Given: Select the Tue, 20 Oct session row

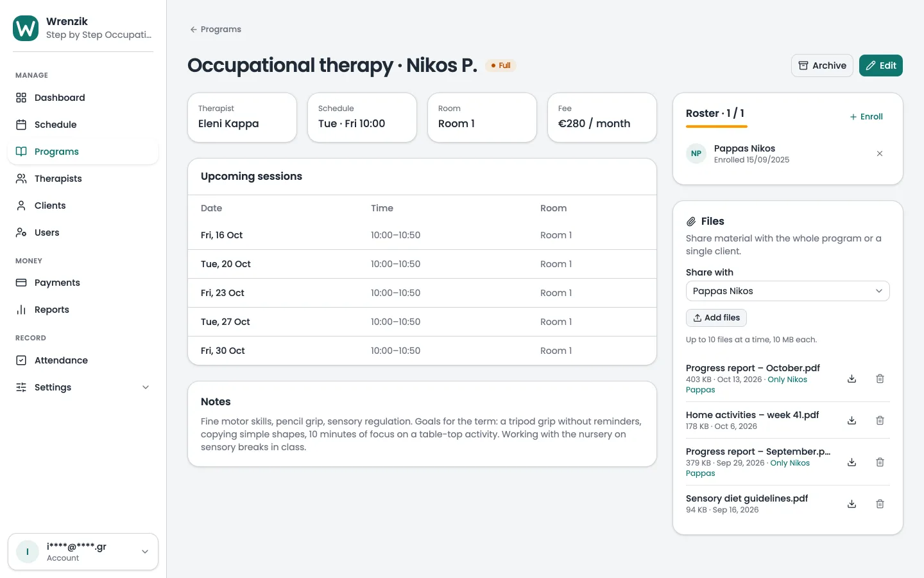Looking at the screenshot, I should (422, 264).
